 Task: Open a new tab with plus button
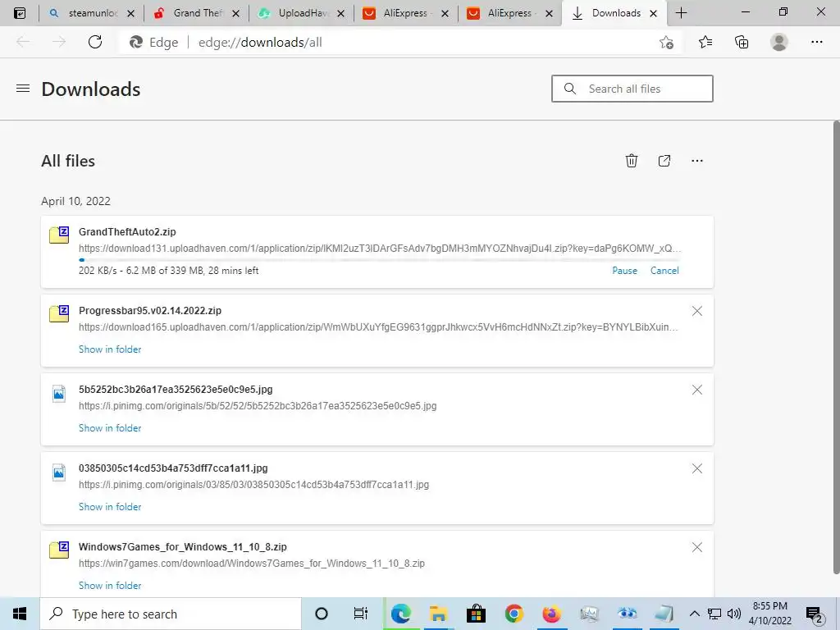pos(681,13)
